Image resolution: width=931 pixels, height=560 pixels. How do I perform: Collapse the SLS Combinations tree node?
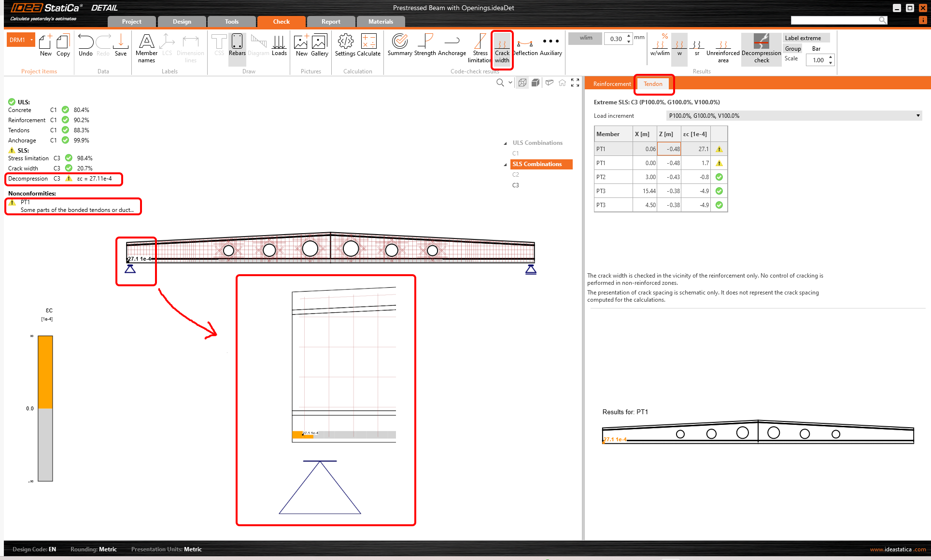(505, 165)
